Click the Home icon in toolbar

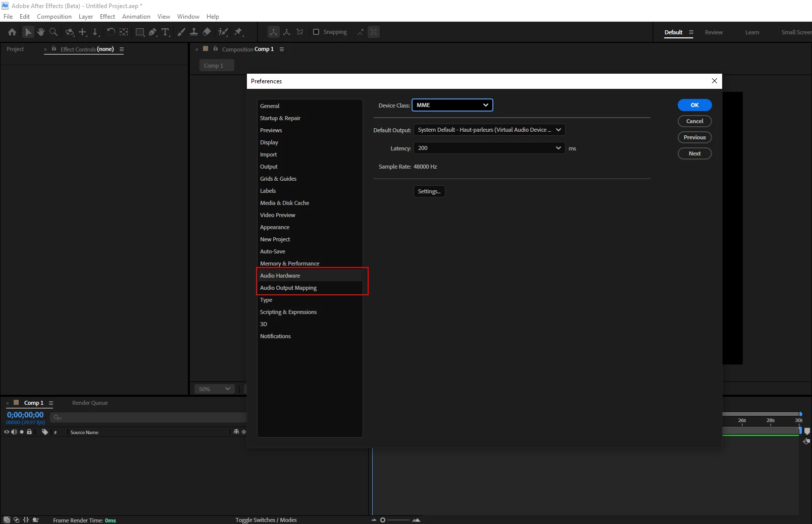tap(12, 32)
